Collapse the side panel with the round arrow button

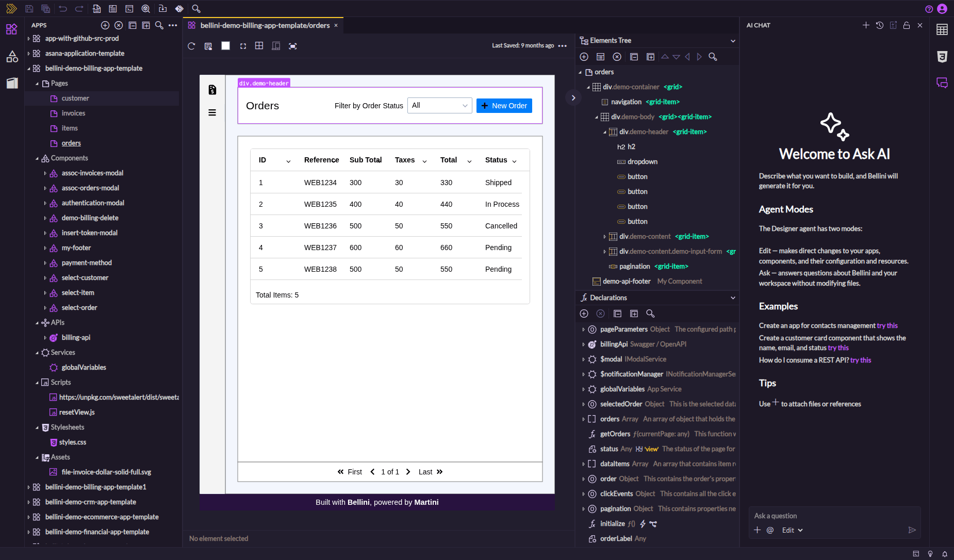coord(573,97)
